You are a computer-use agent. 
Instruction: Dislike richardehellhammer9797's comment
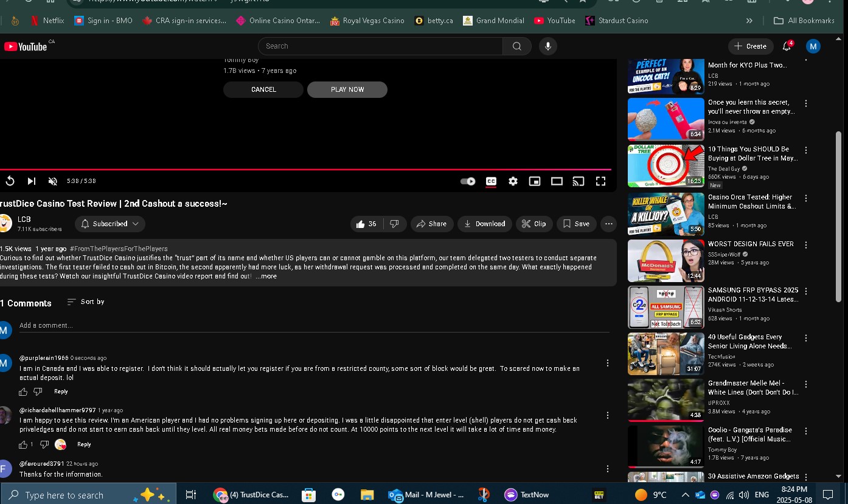44,444
